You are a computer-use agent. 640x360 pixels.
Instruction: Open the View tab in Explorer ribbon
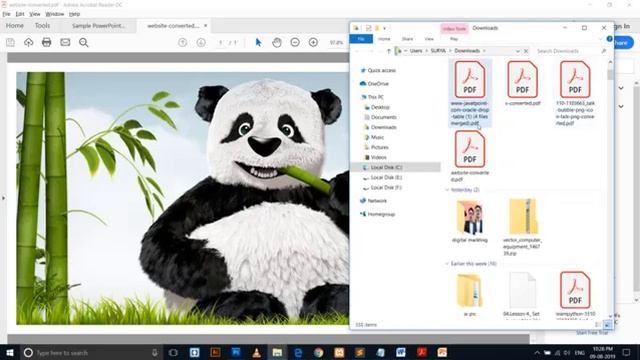pyautogui.click(x=429, y=39)
